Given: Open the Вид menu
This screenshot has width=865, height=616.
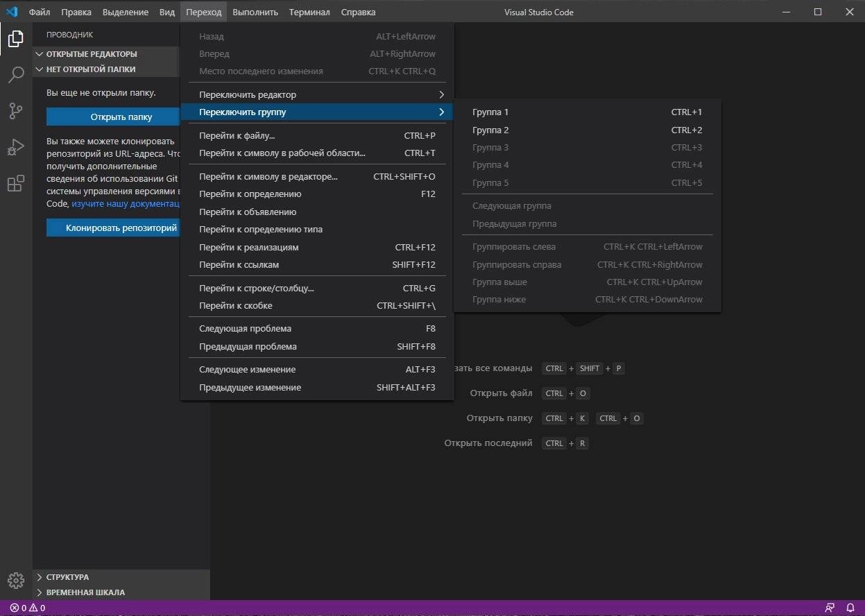Looking at the screenshot, I should (167, 12).
